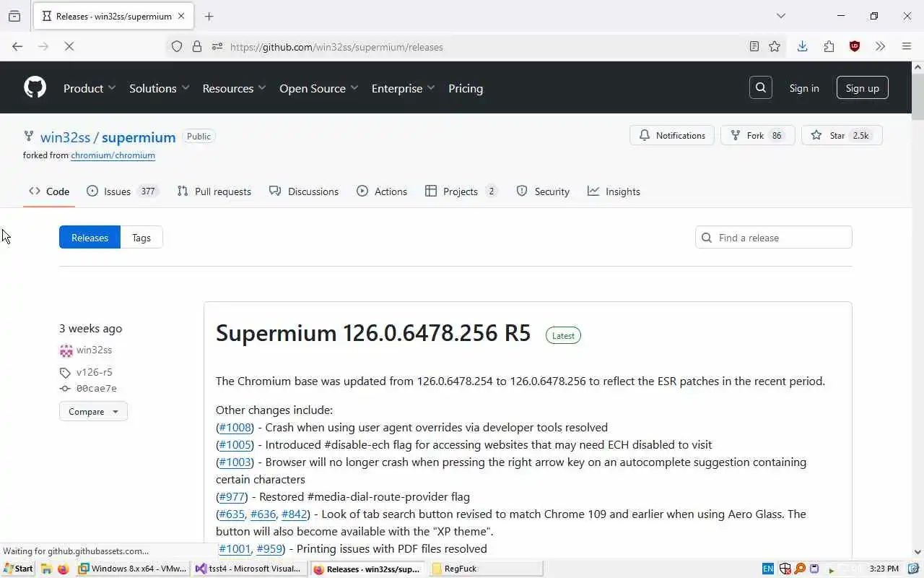
Task: Click the Sign in link
Action: (x=804, y=88)
